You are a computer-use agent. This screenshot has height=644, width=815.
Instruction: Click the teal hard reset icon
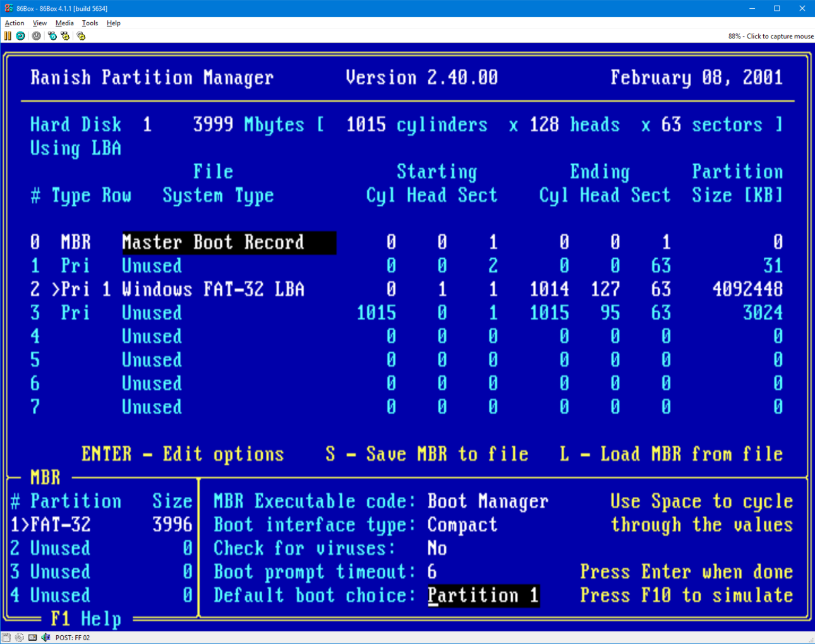(20, 36)
